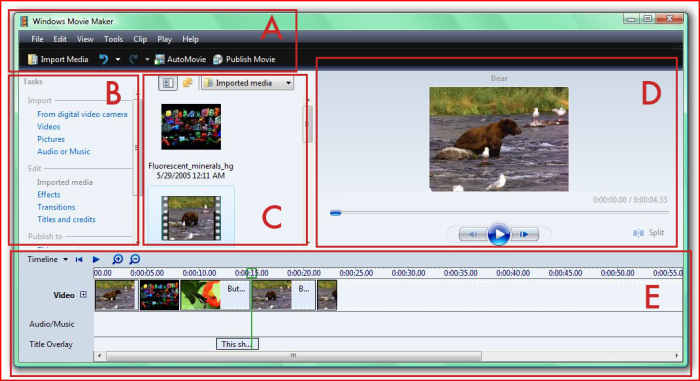Image resolution: width=700 pixels, height=381 pixels.
Task: Open the Transitions task link
Action: click(56, 207)
